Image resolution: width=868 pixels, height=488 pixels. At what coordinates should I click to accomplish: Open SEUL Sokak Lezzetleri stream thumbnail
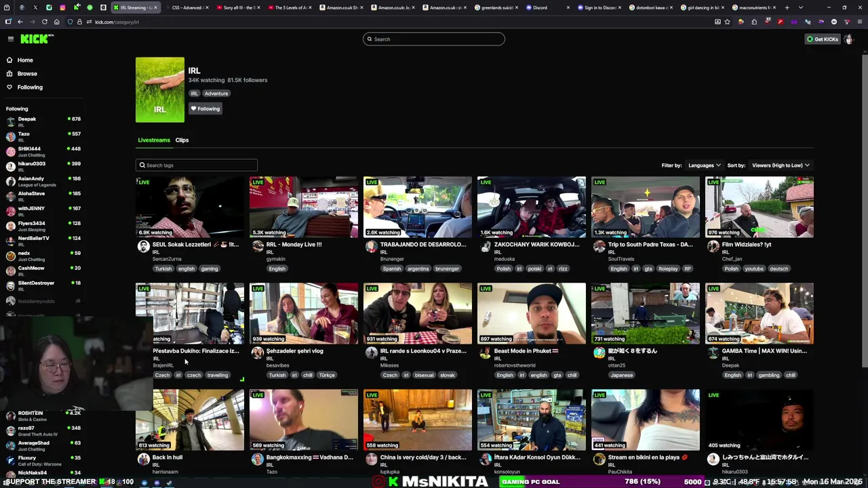coord(190,207)
